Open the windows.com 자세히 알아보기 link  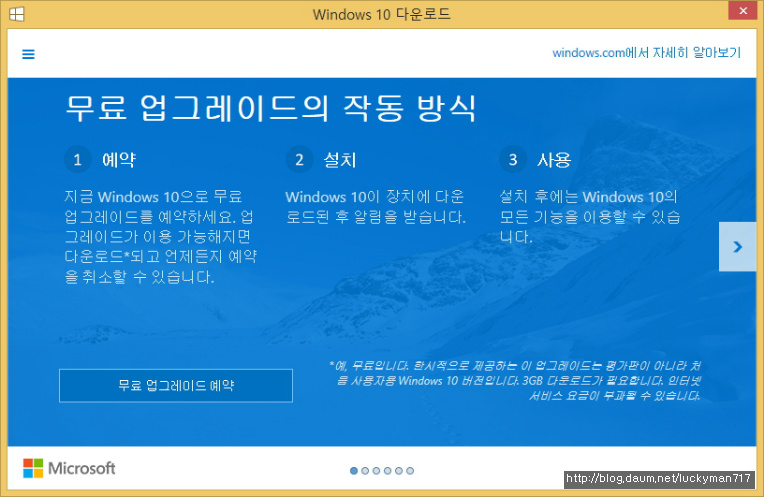[646, 53]
